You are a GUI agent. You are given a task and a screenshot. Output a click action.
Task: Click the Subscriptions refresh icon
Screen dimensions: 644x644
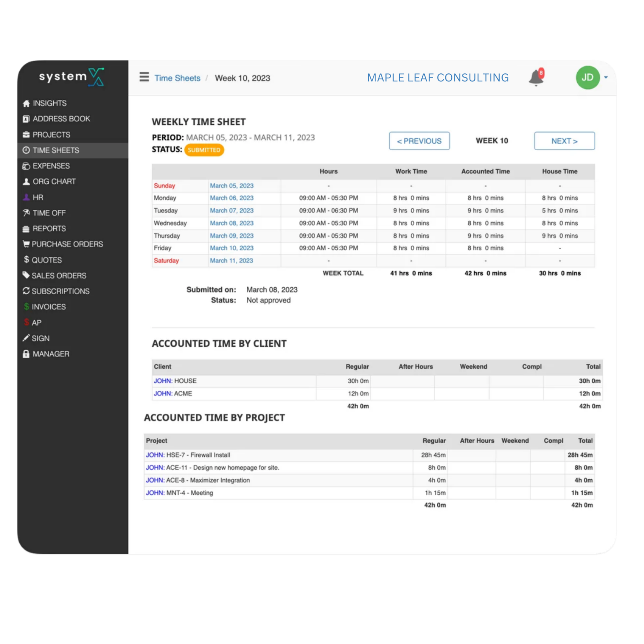pos(26,291)
